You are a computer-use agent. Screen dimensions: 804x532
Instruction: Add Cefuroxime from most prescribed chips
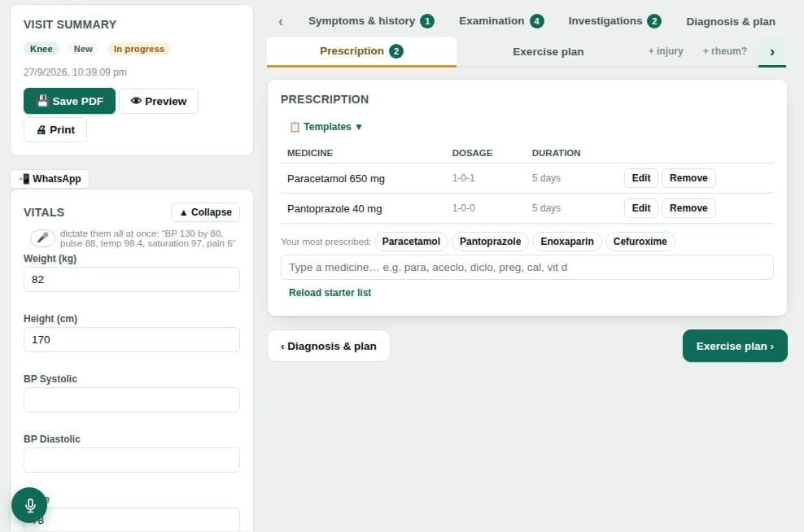pos(640,242)
